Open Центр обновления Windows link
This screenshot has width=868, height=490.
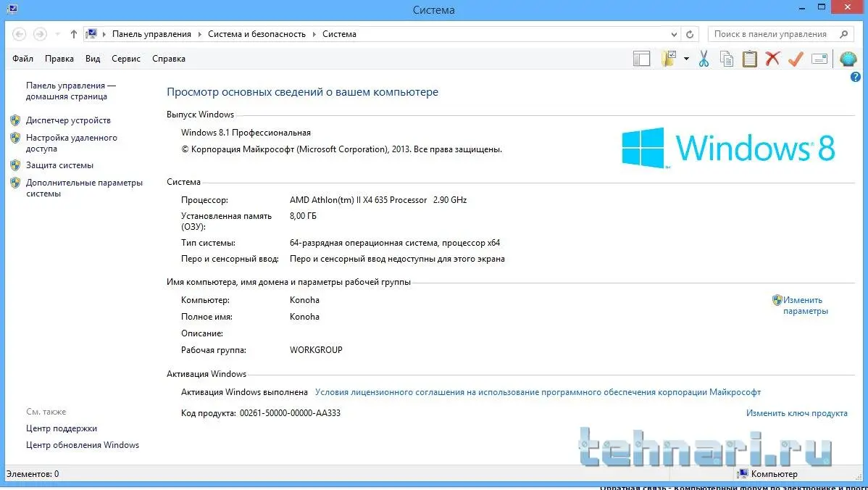tap(83, 445)
